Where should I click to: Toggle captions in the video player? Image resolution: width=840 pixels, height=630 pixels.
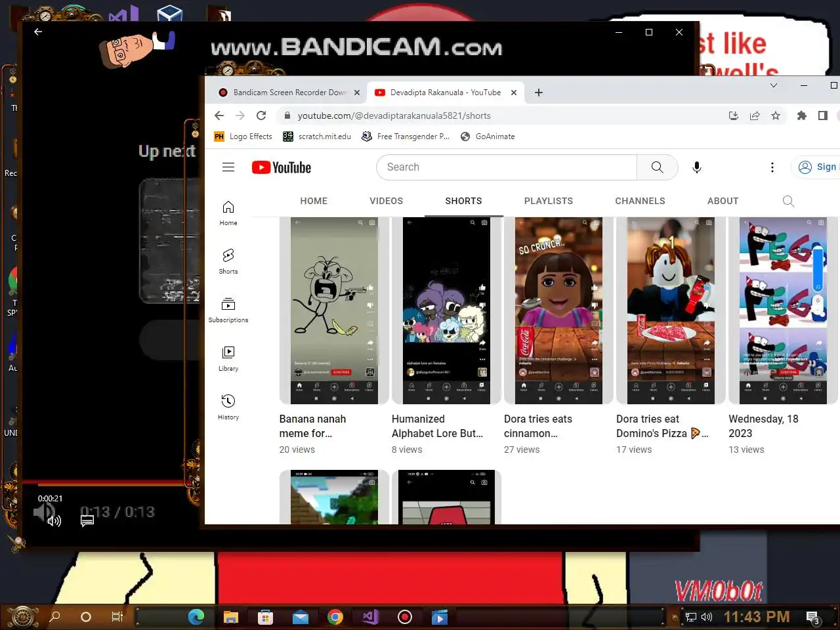87,520
